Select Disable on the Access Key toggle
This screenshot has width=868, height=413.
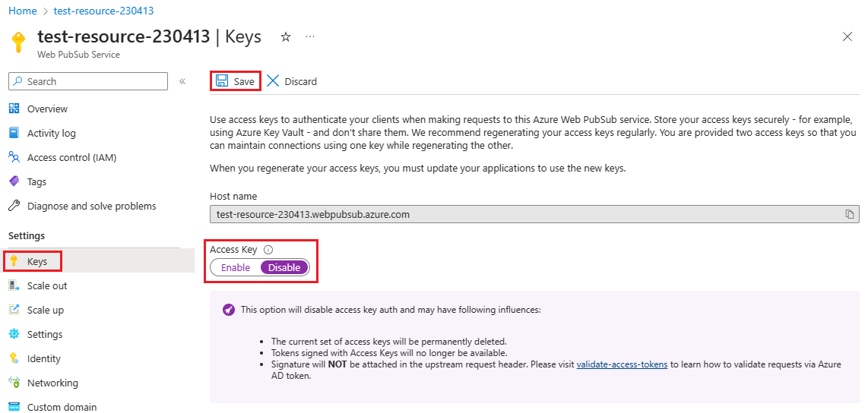(284, 267)
